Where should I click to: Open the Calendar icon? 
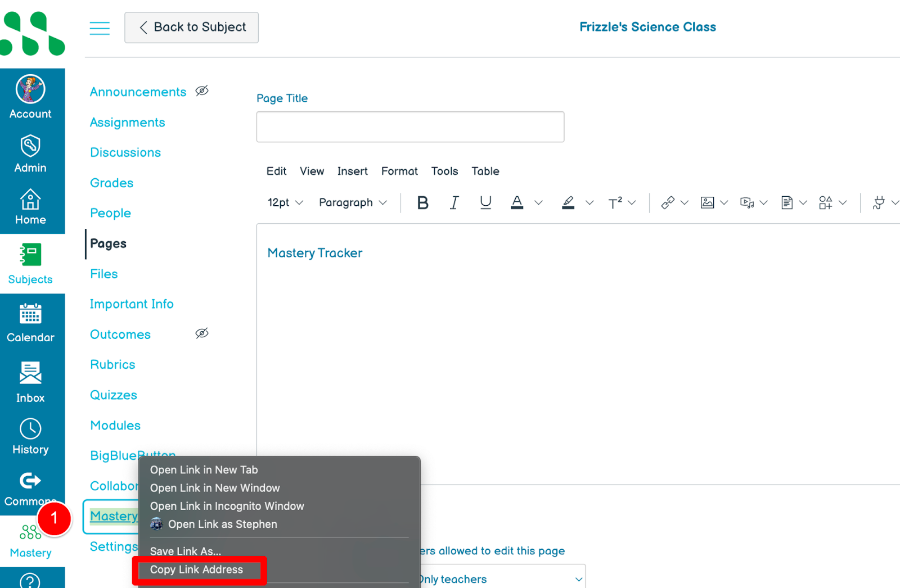pyautogui.click(x=30, y=314)
